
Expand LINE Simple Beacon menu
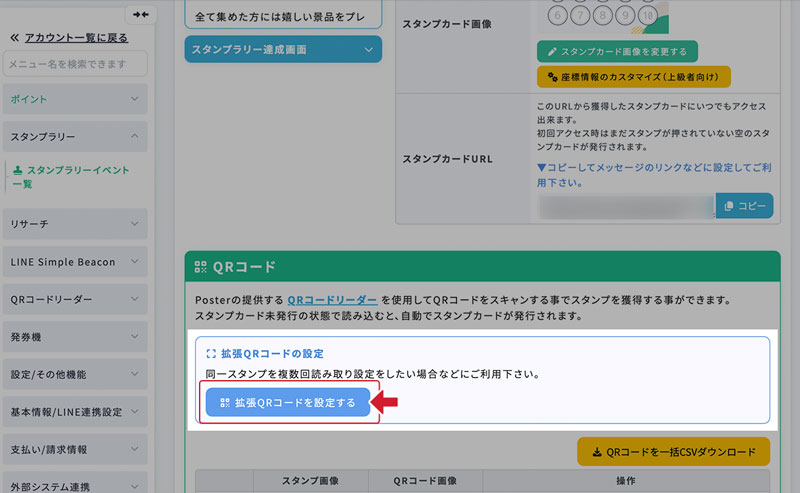tap(75, 262)
